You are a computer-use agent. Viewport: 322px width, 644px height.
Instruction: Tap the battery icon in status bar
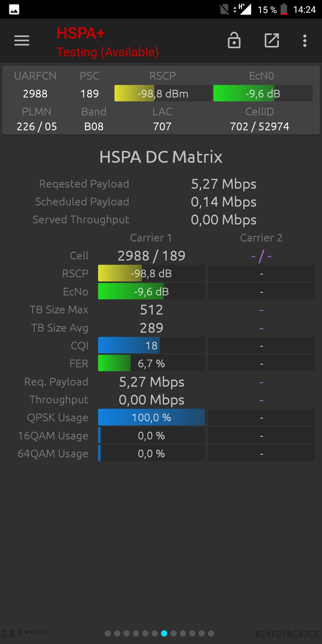pyautogui.click(x=284, y=9)
